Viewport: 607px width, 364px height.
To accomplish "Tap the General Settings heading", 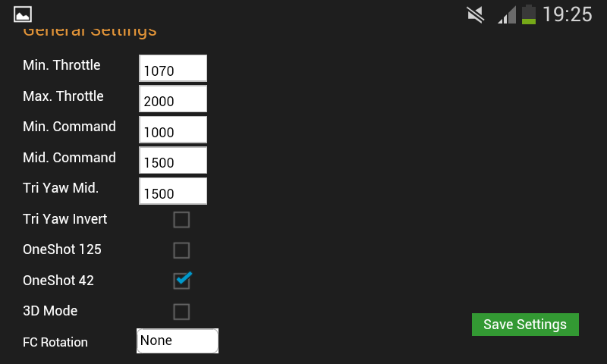I will click(x=90, y=30).
